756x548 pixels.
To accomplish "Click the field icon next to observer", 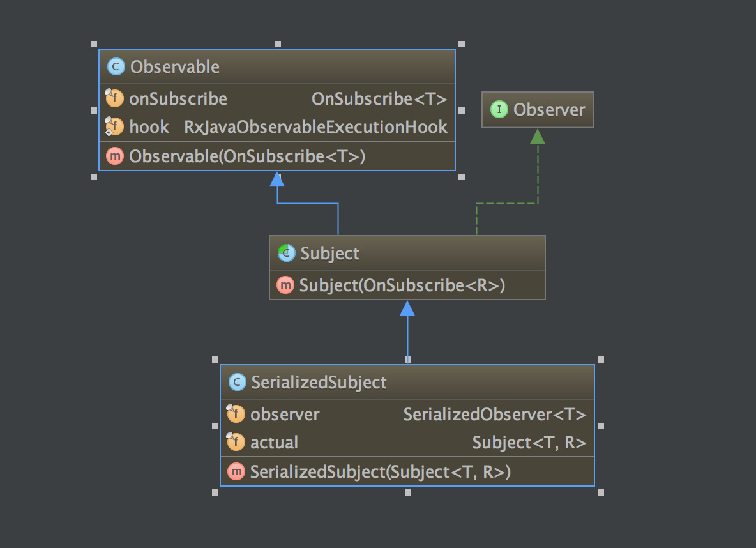I will point(235,413).
